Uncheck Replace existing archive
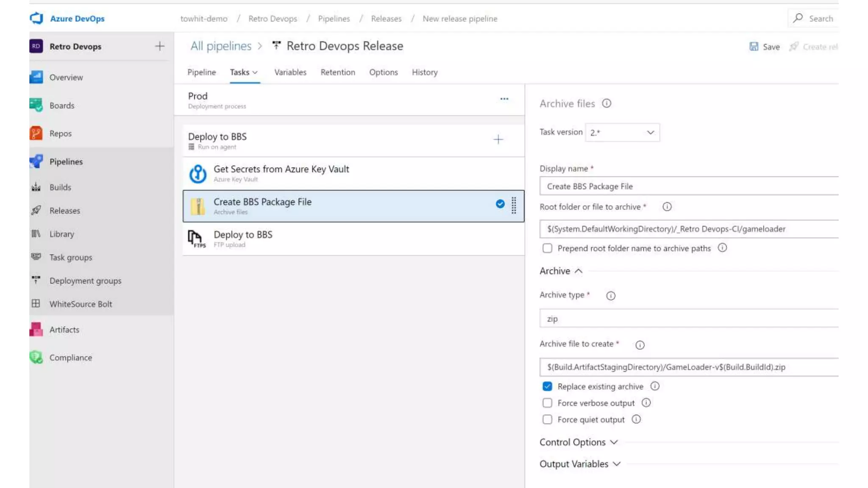Viewport: 868px width, 488px height. (x=547, y=386)
